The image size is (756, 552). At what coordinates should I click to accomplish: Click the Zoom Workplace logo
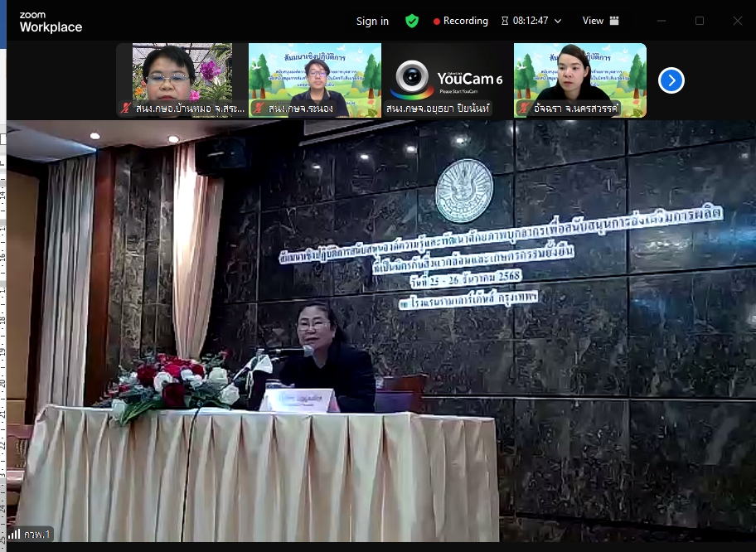(x=51, y=22)
